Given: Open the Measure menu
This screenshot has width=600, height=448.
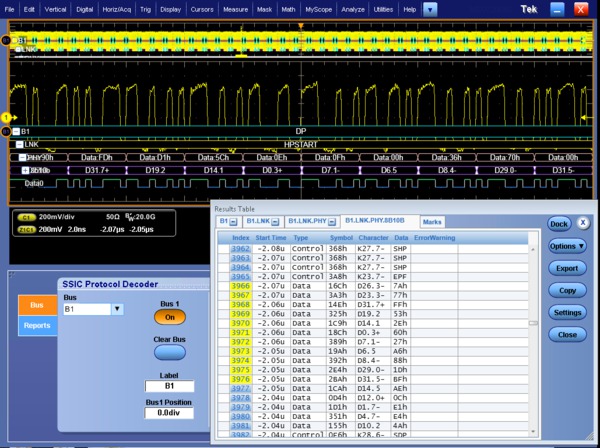Looking at the screenshot, I should [x=235, y=10].
